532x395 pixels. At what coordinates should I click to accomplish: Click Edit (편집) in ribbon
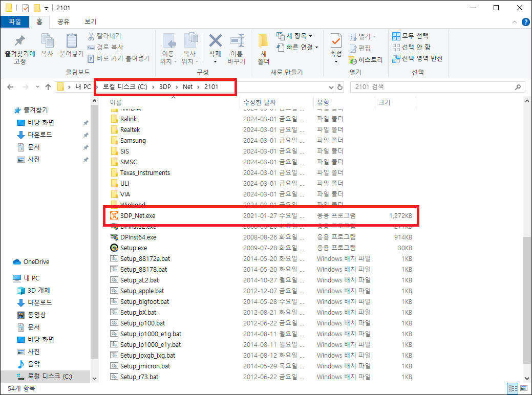pos(360,48)
